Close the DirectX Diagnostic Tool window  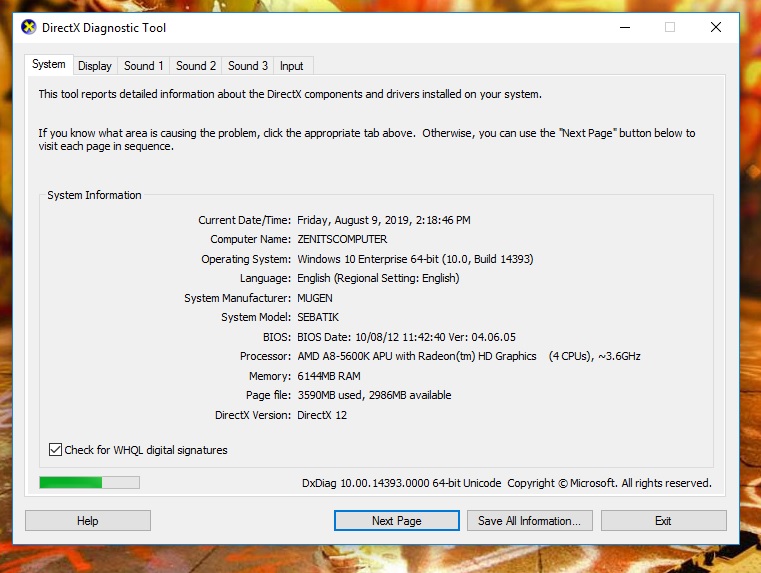click(716, 27)
